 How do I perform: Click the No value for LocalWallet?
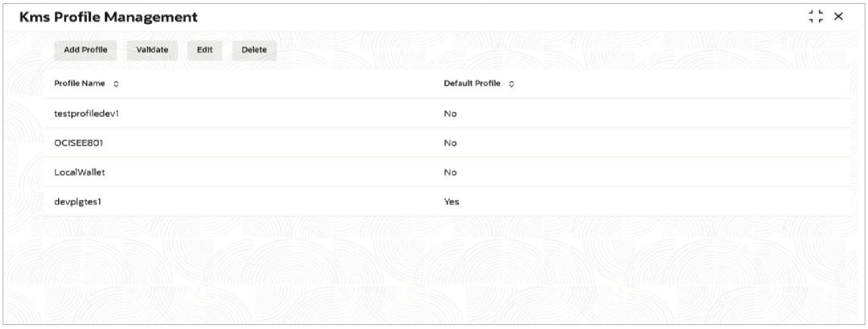click(450, 172)
